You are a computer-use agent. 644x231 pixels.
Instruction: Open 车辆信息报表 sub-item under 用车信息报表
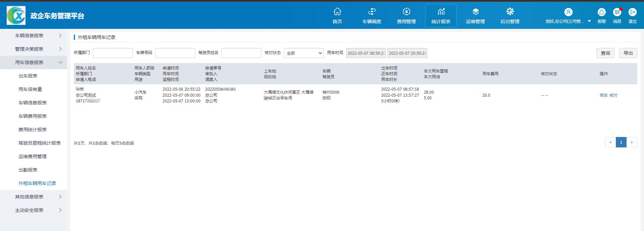[x=33, y=103]
